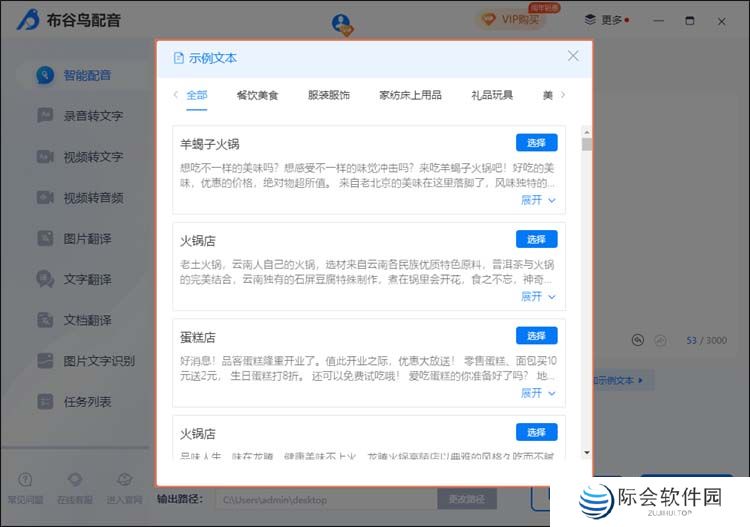
Task: Click 选择 for 羊蝎子火锅
Action: (x=536, y=143)
